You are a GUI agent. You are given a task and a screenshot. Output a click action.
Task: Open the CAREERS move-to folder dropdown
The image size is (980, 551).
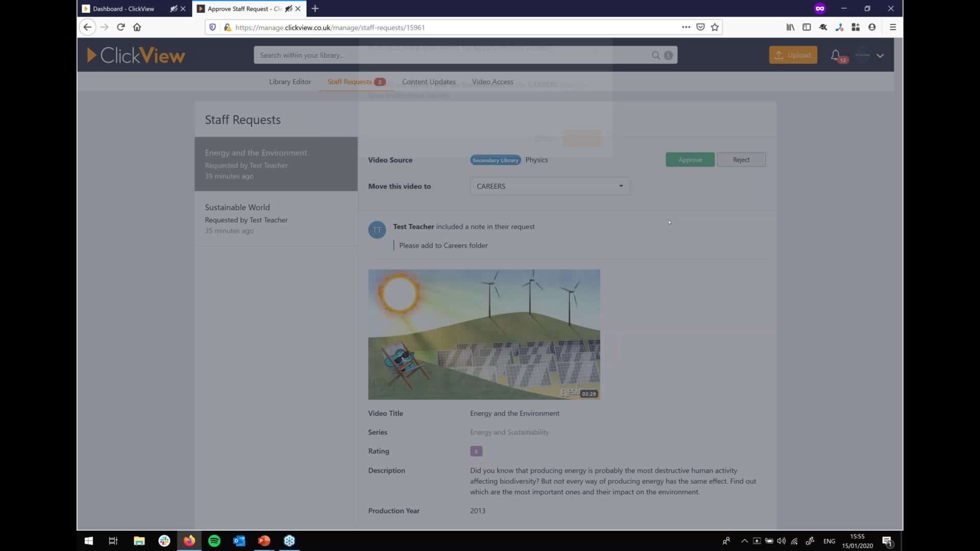click(549, 186)
